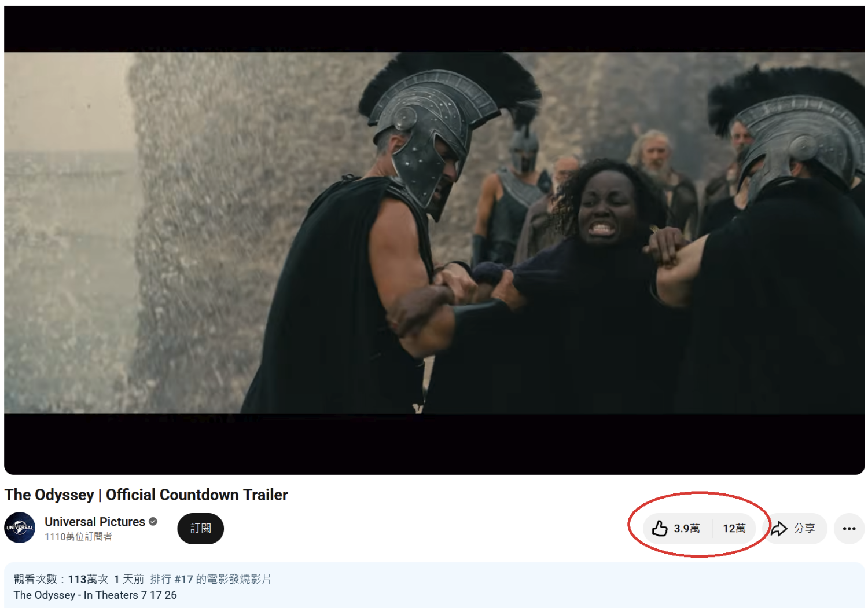Like the video with the thumbs-up icon

coord(660,528)
